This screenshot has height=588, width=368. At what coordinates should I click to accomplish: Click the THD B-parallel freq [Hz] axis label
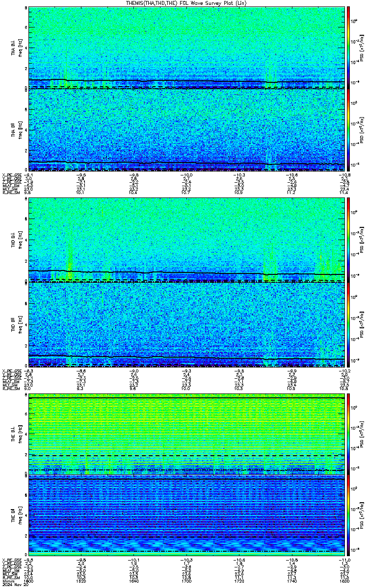[x=21, y=324]
